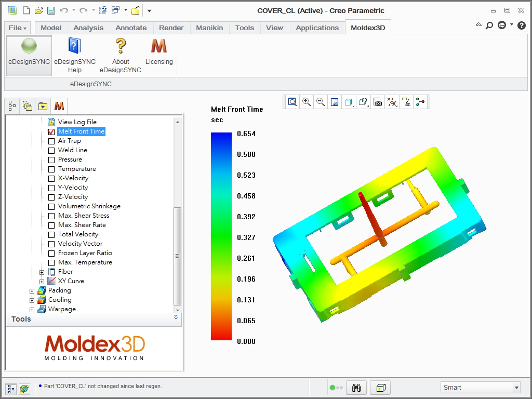Screen dimensions: 532x399
Task: Minimize the ribbon with the caret icon
Action: tap(478, 24)
